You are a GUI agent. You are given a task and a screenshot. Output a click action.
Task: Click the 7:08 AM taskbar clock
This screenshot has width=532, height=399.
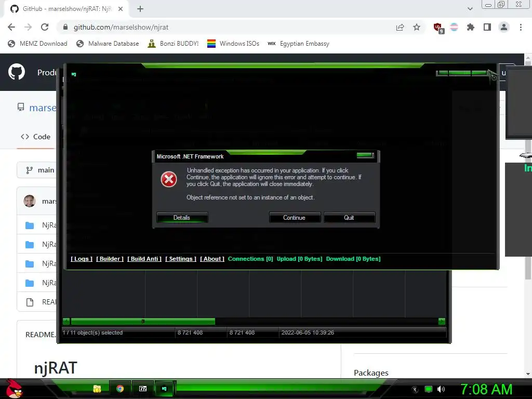486,389
